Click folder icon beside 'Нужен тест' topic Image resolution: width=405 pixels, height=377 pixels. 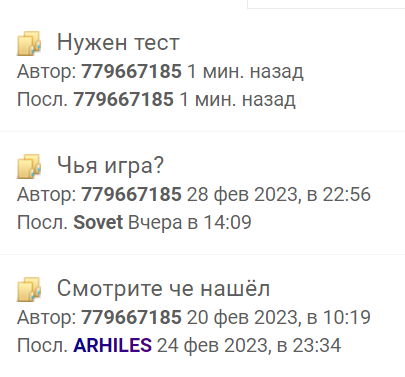point(29,43)
